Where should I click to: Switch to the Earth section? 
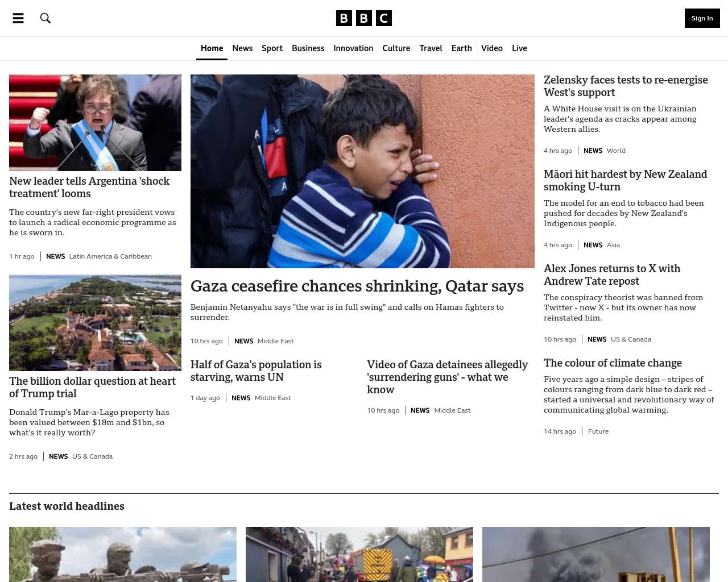tap(461, 48)
